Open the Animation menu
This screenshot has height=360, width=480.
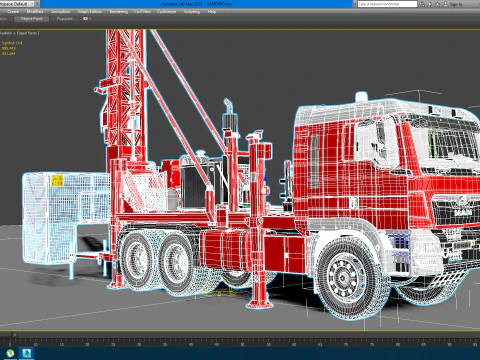click(60, 12)
